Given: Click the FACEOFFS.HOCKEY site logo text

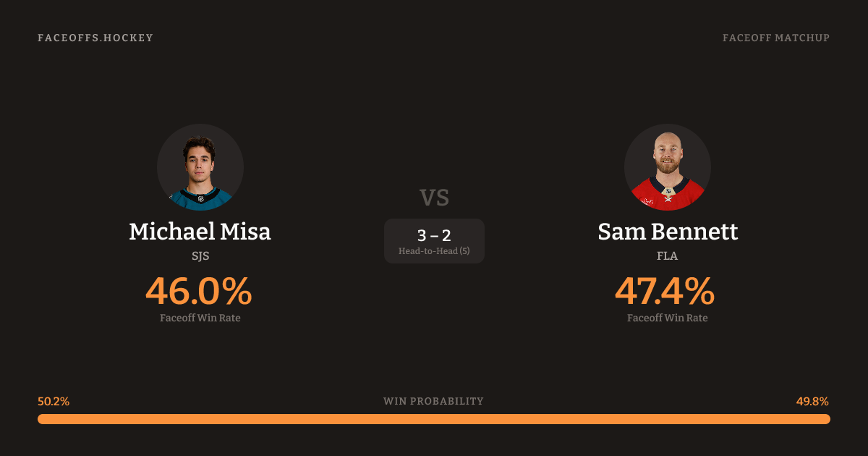Looking at the screenshot, I should click(95, 38).
